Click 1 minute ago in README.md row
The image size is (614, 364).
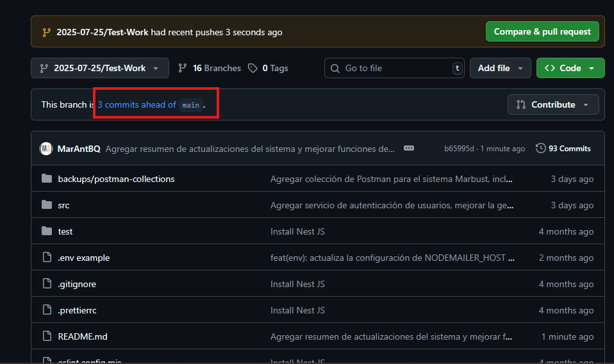click(x=567, y=336)
